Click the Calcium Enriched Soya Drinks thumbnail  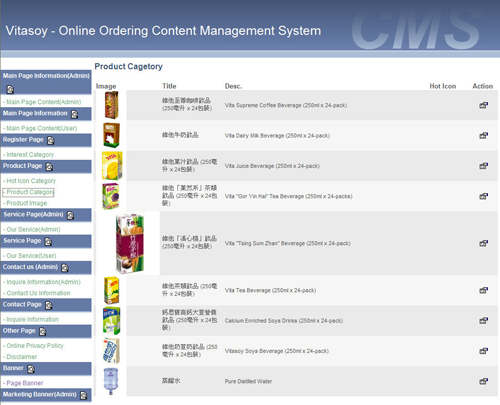111,321
